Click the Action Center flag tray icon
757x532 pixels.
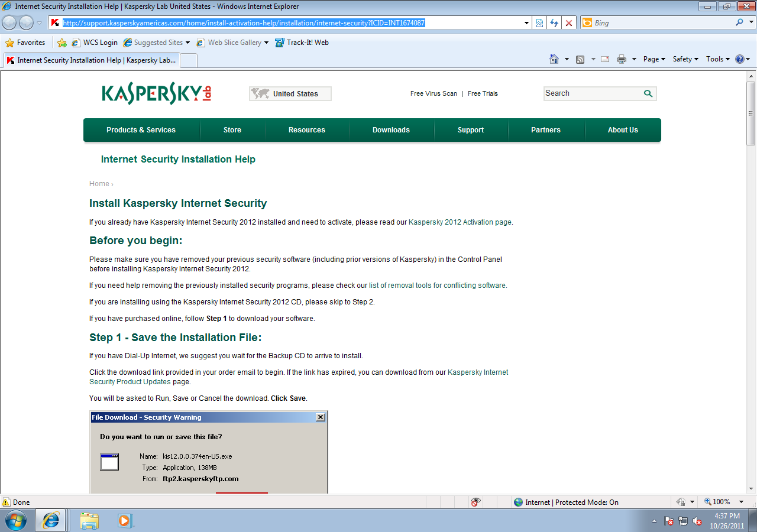(669, 521)
